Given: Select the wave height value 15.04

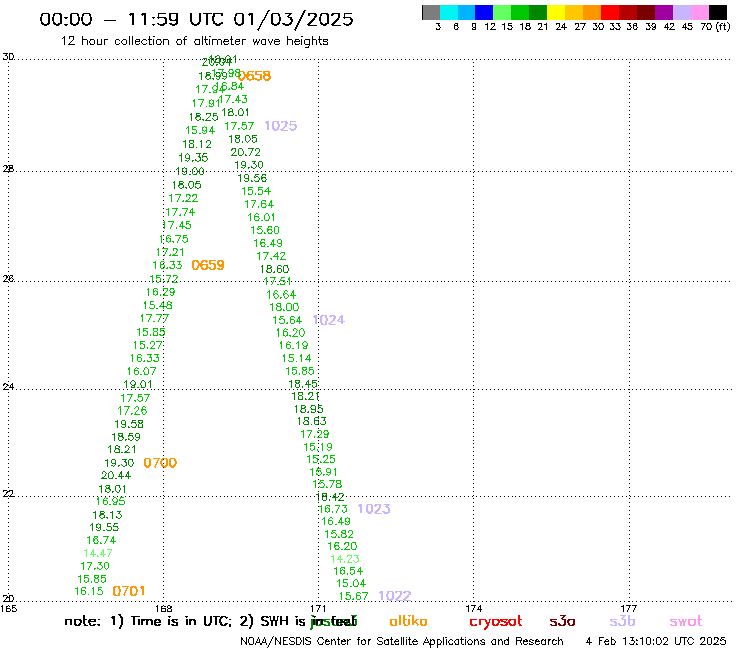Looking at the screenshot, I should pyautogui.click(x=351, y=583).
